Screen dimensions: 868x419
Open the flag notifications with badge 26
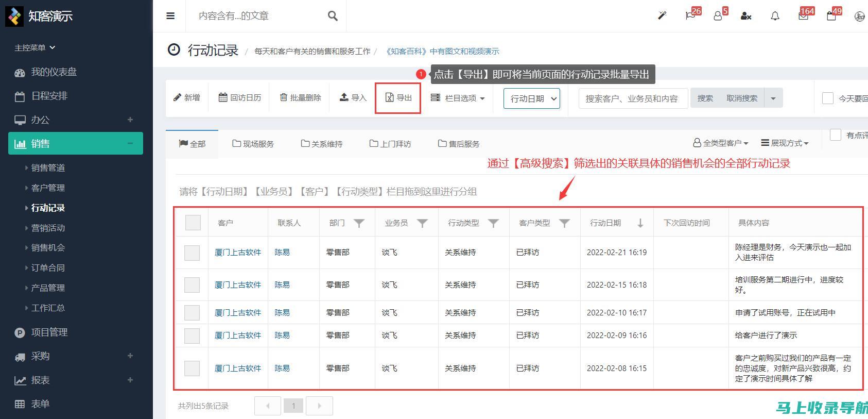(690, 16)
